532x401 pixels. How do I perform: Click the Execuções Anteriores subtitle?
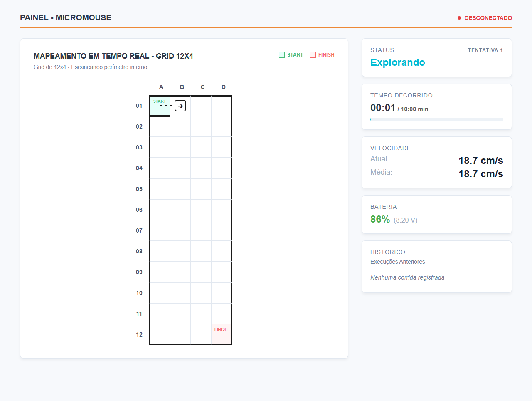tap(398, 262)
